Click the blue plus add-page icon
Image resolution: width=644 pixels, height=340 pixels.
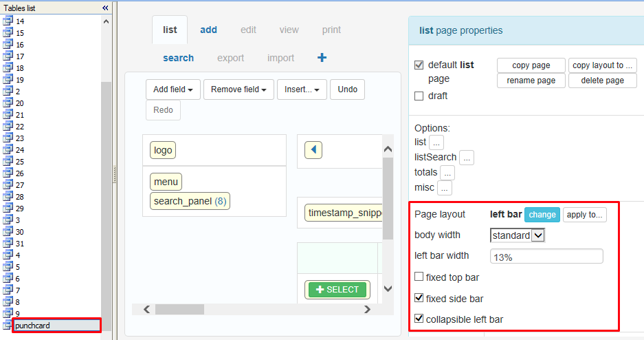point(322,58)
